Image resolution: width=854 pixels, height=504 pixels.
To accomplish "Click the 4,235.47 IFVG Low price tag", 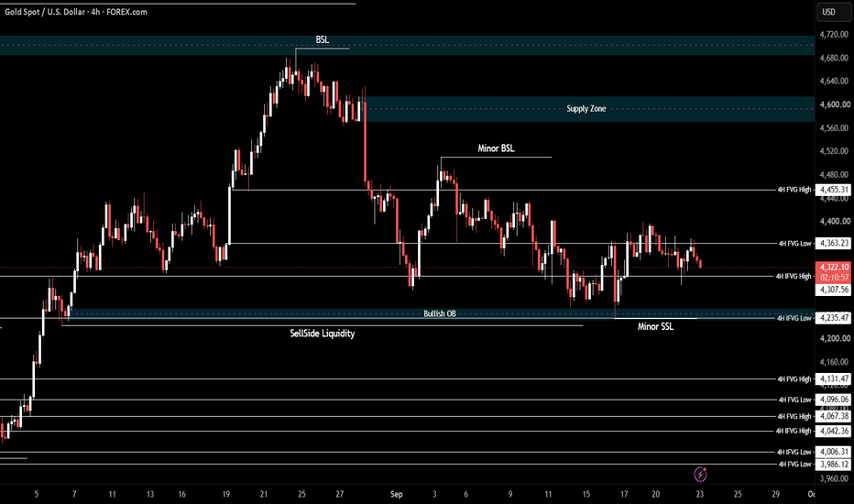I will point(835,318).
